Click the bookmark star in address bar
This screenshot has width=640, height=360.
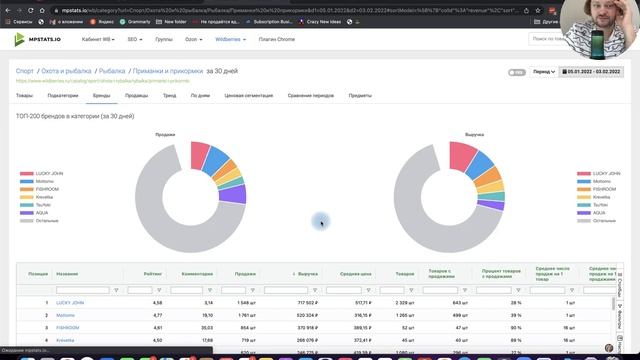point(538,11)
